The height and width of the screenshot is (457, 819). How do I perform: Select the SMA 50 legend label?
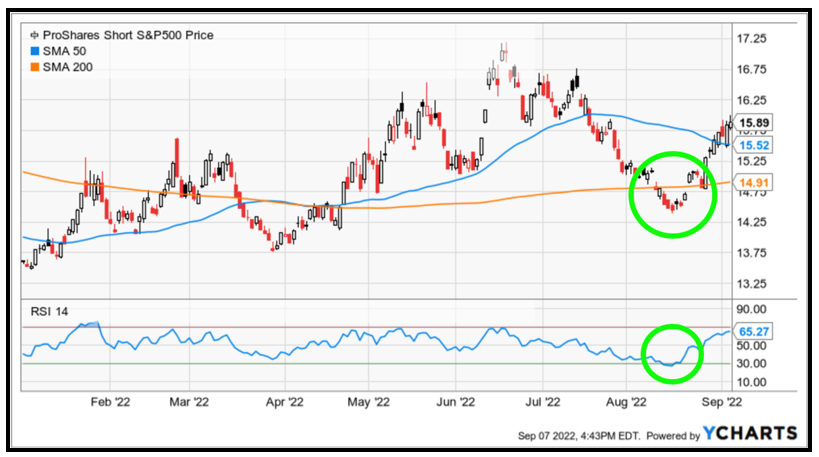coord(64,51)
